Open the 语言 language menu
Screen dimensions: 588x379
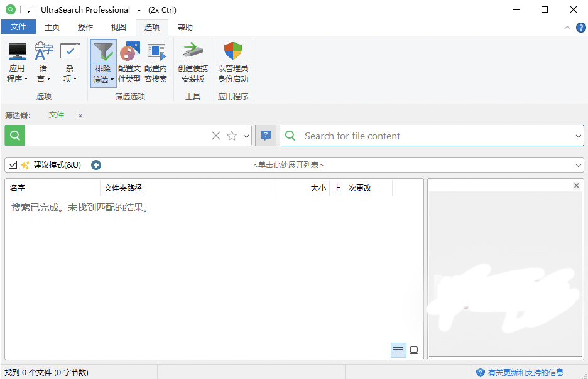[43, 63]
